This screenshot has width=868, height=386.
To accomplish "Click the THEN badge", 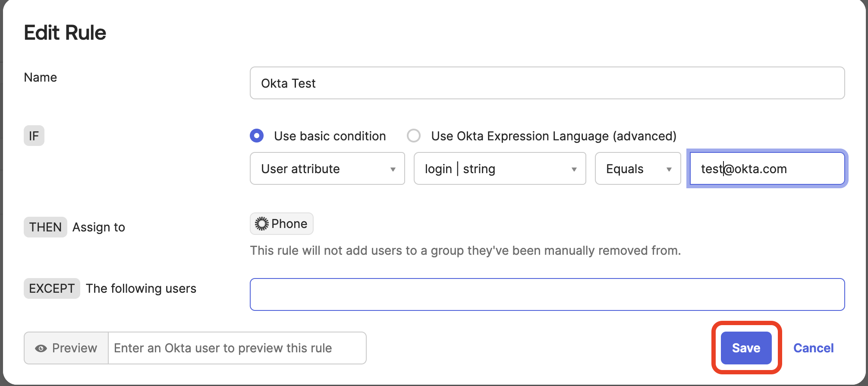I will pos(45,227).
